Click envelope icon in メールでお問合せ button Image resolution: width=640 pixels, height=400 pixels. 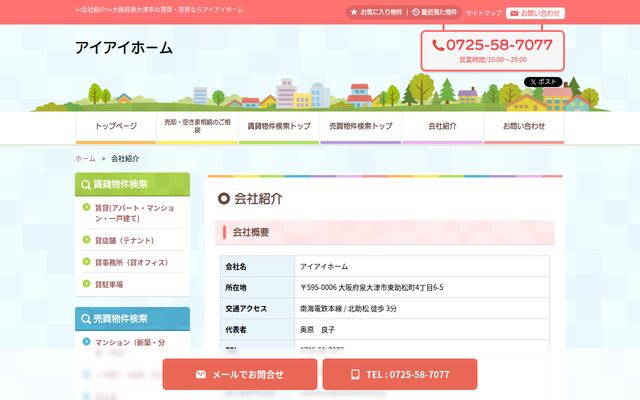[x=200, y=374]
